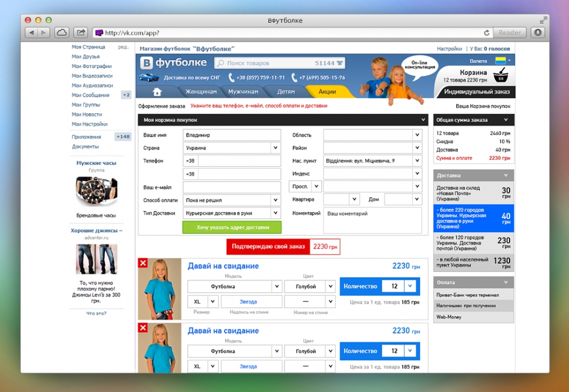
Task: Open the Способ оплаты dropdown
Action: tap(232, 200)
